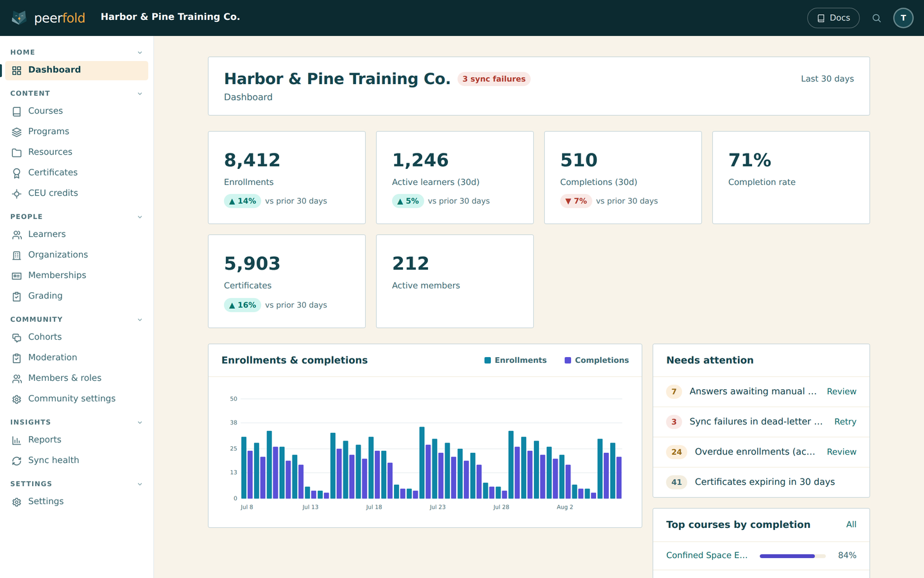Viewport: 924px width, 578px height.
Task: Toggle the Completions series in chart legend
Action: [597, 360]
